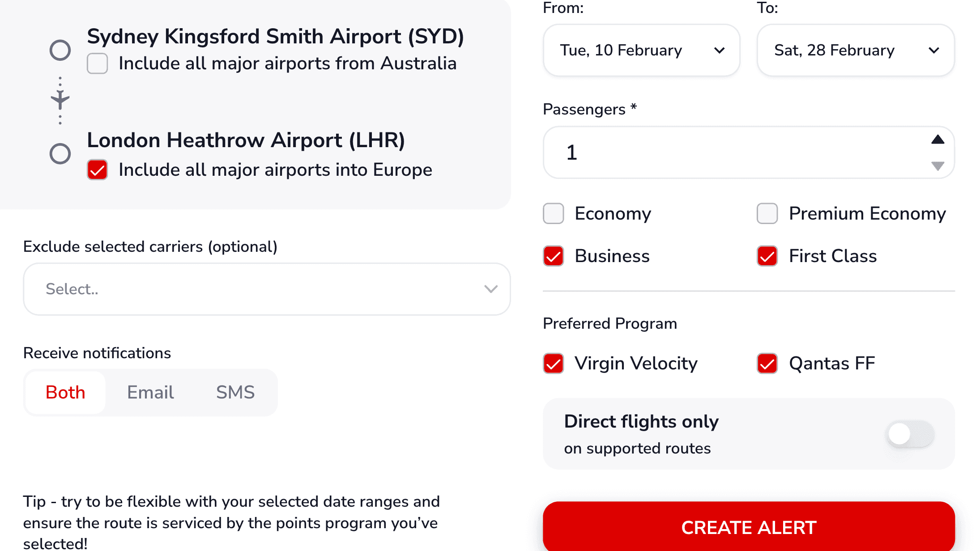Uncheck the First Class option

pos(767,256)
